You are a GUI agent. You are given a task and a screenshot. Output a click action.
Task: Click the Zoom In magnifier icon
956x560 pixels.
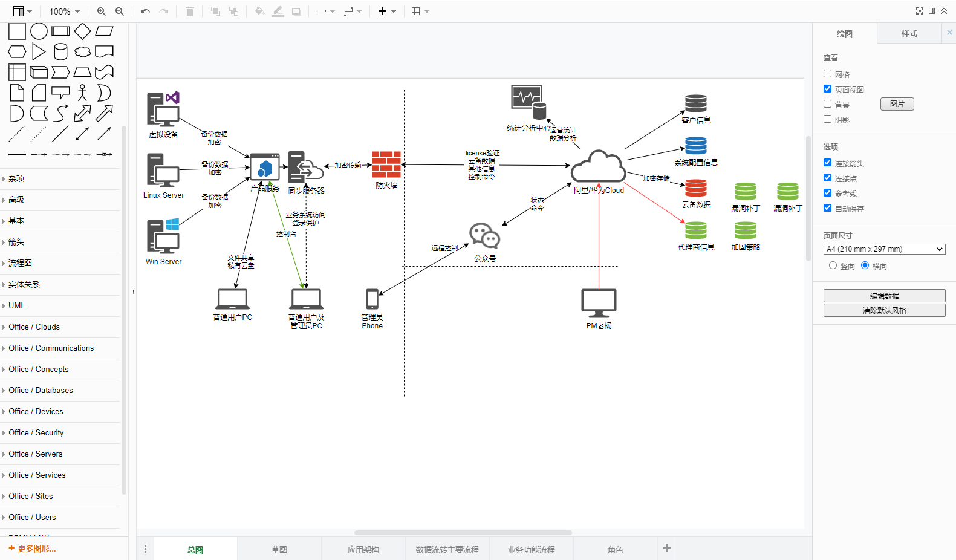(x=102, y=11)
